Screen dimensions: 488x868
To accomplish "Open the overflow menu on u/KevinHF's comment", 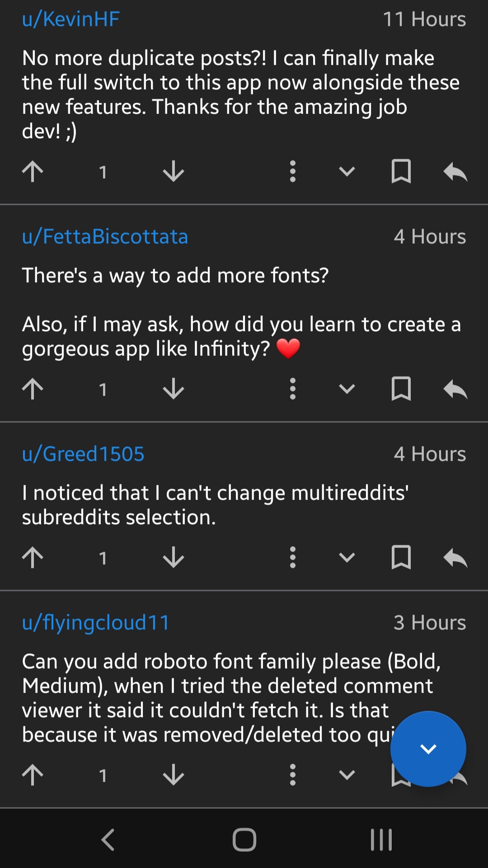I will click(292, 172).
